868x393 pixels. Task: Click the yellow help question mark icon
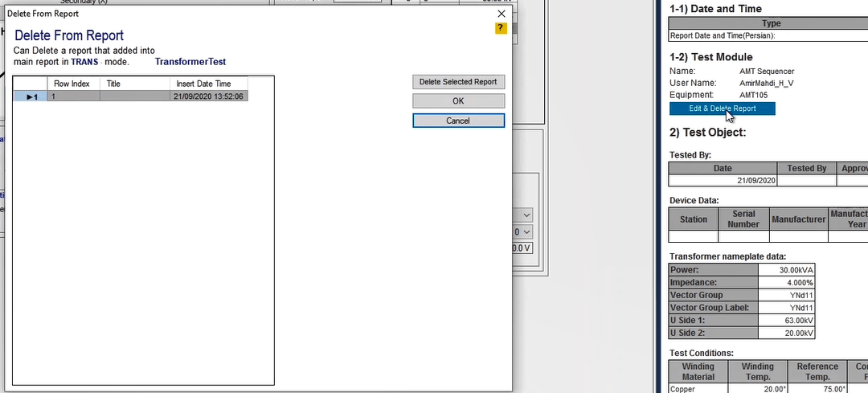[x=501, y=28]
